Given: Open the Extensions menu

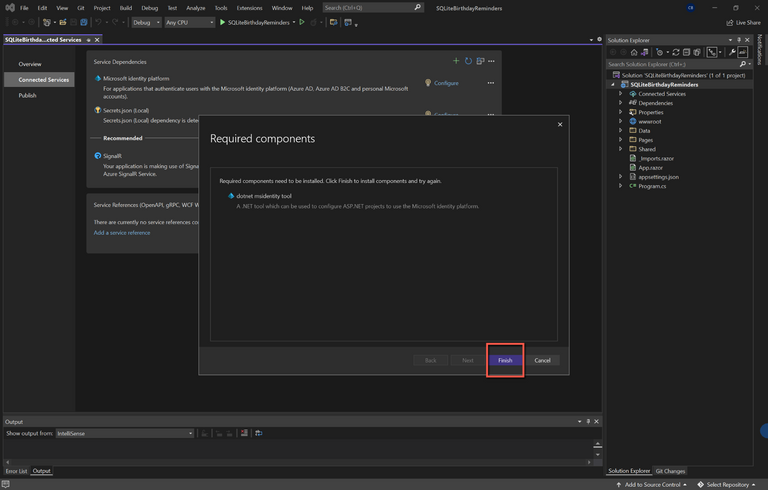Looking at the screenshot, I should [249, 7].
